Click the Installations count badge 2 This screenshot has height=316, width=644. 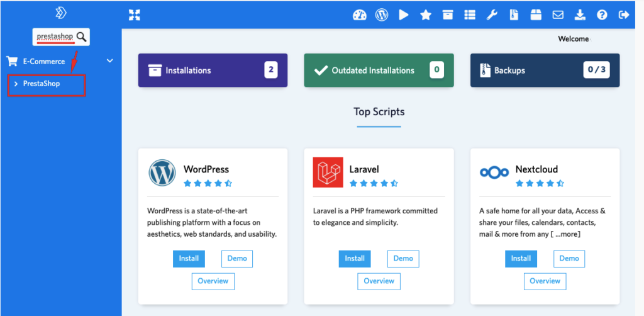point(271,70)
